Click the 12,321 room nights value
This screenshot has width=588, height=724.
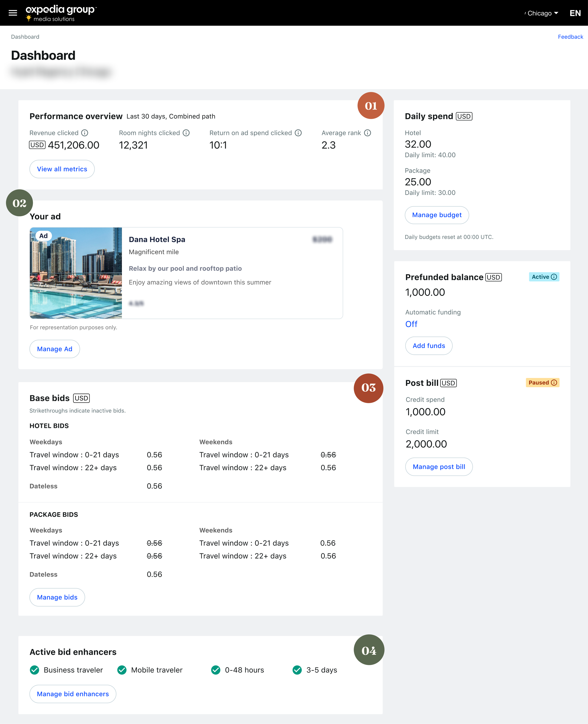point(133,145)
